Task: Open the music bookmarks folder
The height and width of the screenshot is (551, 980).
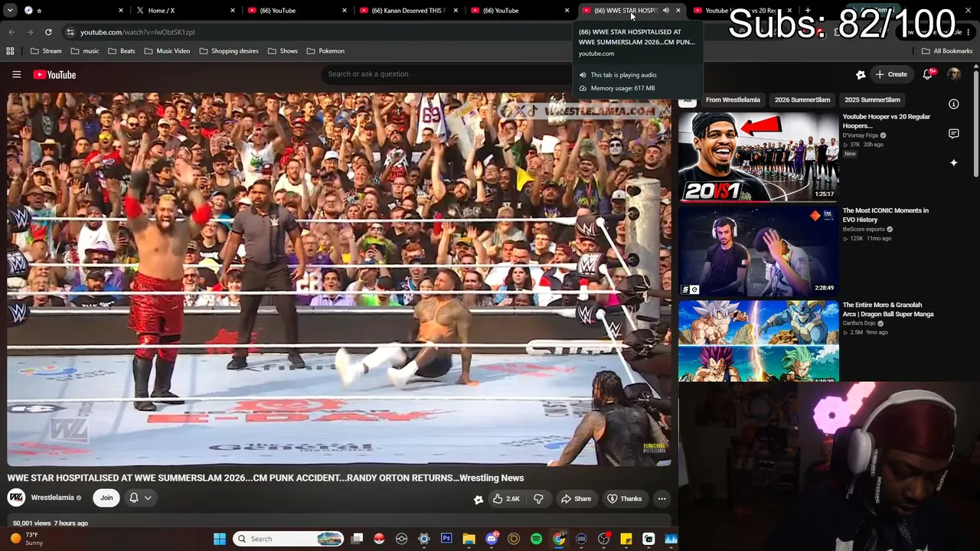Action: [85, 51]
